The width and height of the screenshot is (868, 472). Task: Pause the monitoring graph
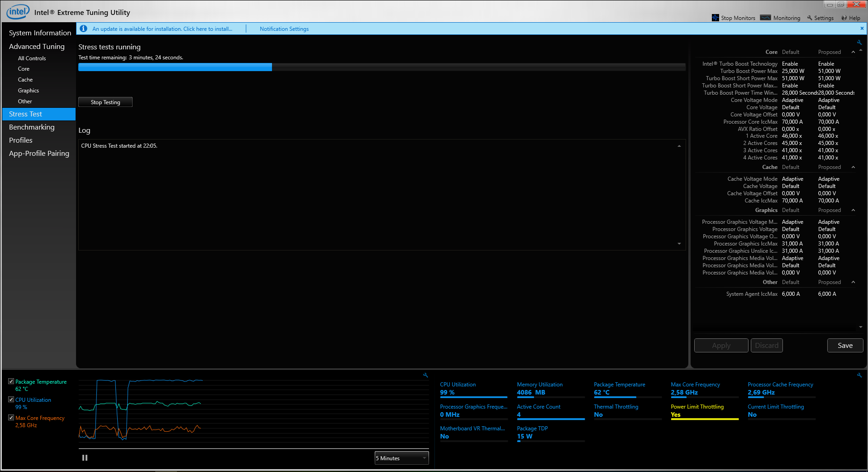[85, 458]
